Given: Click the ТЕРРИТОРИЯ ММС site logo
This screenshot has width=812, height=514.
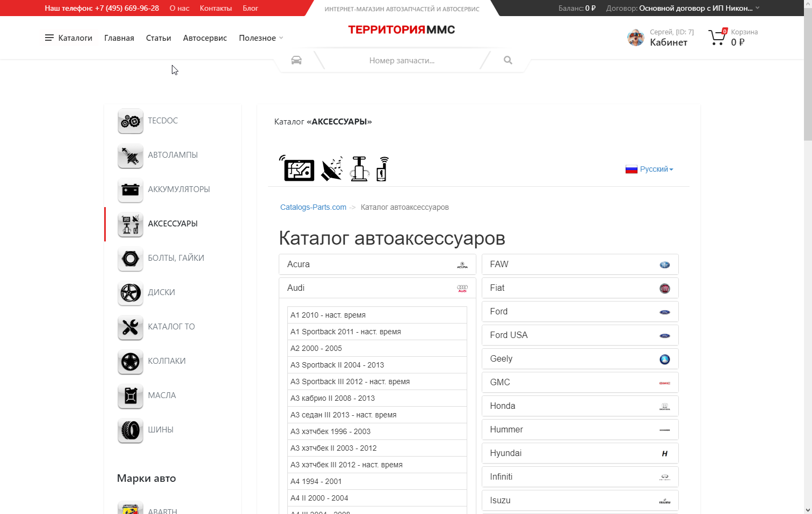Looking at the screenshot, I should [401, 30].
